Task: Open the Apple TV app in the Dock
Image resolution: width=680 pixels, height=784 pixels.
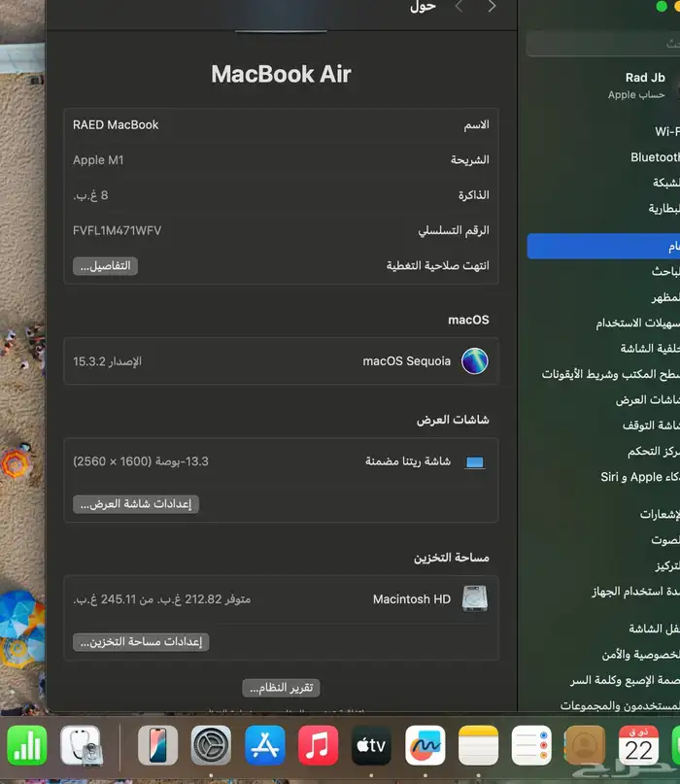Action: (371, 745)
